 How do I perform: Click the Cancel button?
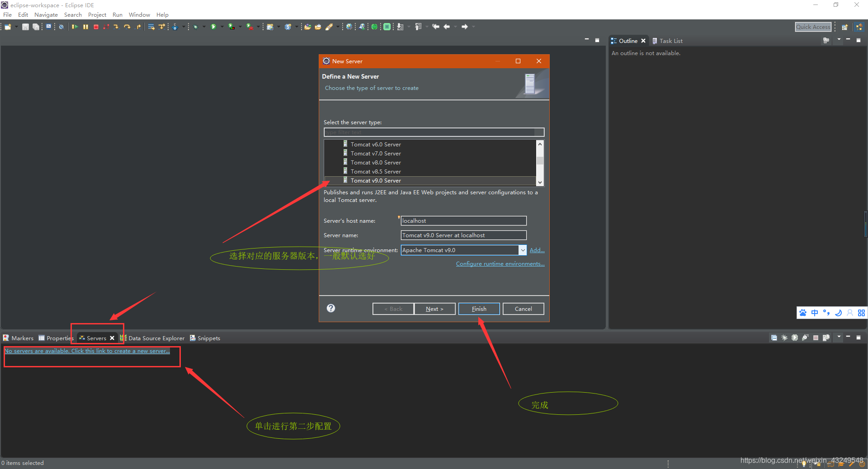tap(523, 309)
